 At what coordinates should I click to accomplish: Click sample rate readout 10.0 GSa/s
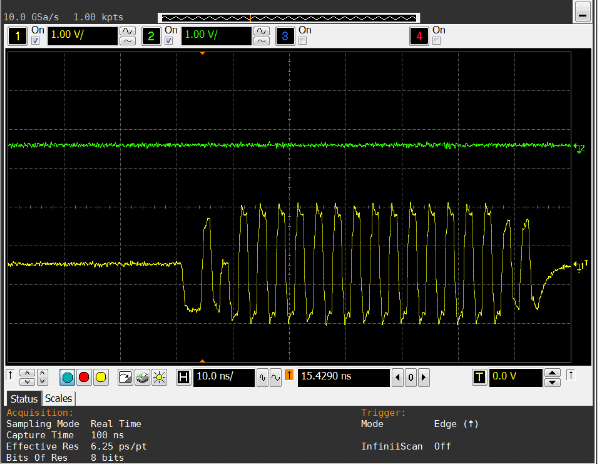coord(31,17)
